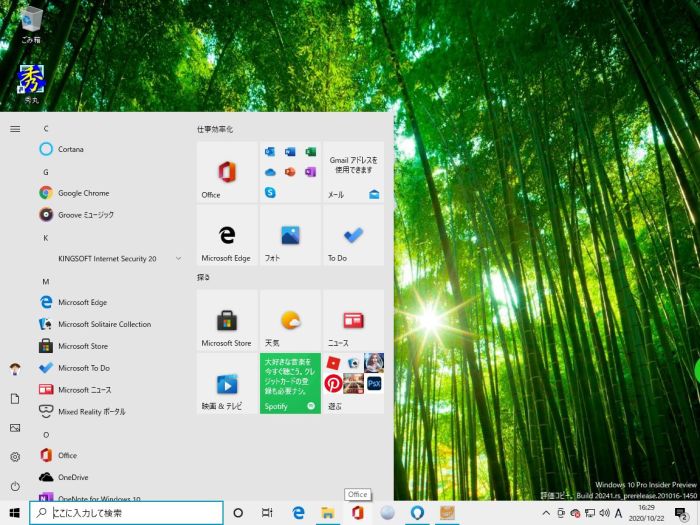Click the Spotify green tile

tap(290, 383)
